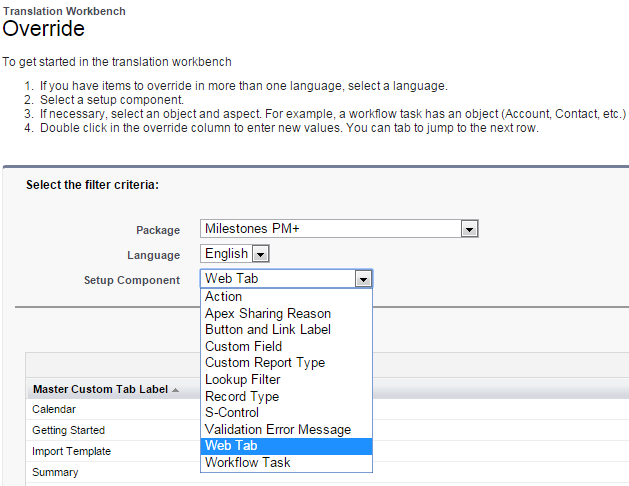Select Button and Link Label option
This screenshot has height=486, width=629.
(268, 330)
